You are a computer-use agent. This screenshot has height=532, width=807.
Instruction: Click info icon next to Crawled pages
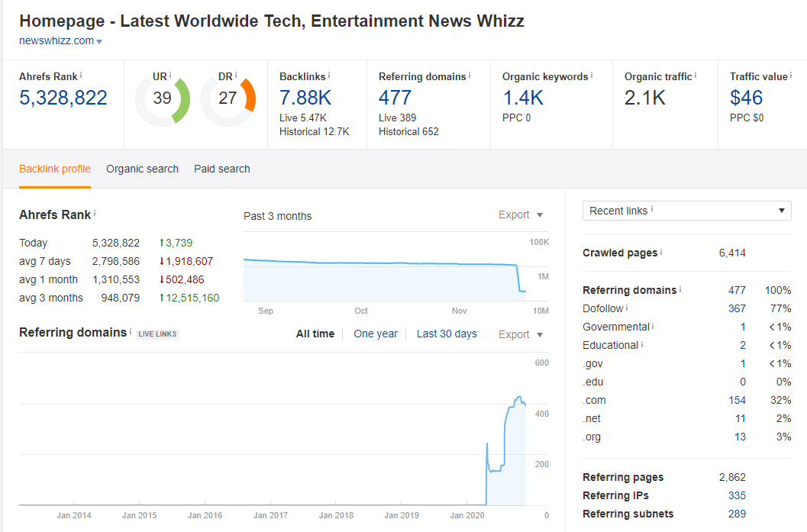click(661, 253)
